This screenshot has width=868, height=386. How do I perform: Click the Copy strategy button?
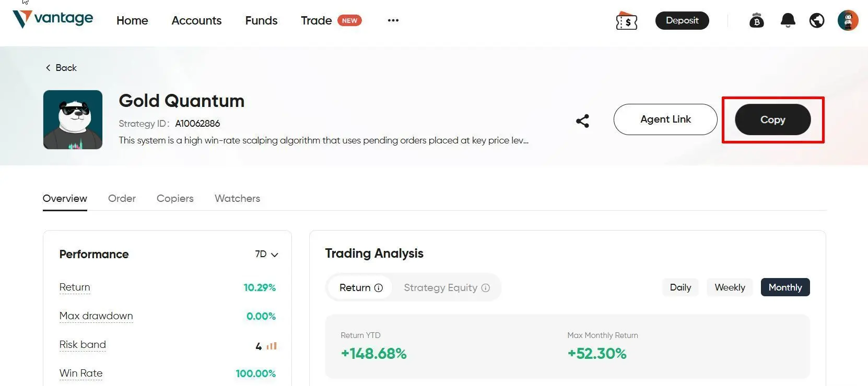772,119
